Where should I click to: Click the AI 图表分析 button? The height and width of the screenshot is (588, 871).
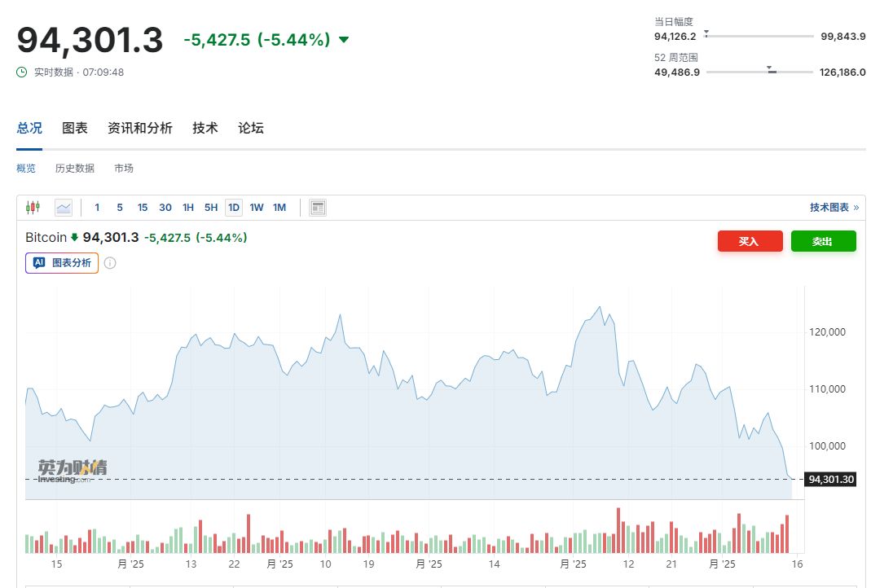(x=62, y=263)
